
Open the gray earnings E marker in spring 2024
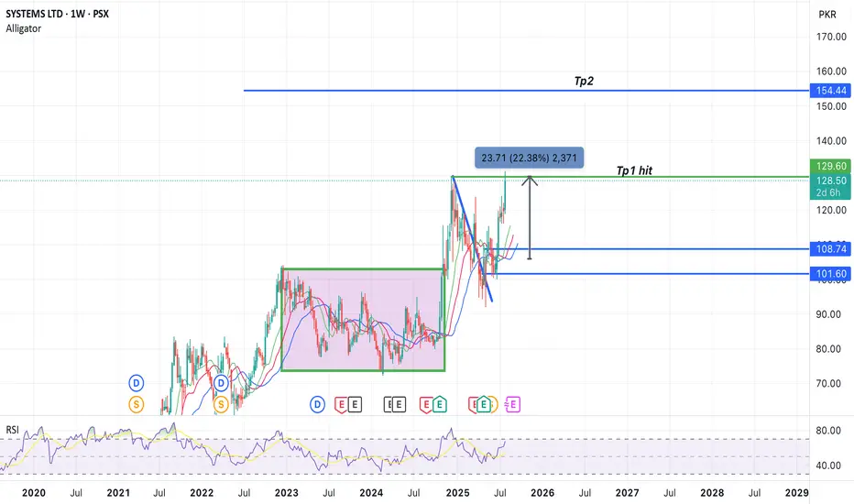399,405
